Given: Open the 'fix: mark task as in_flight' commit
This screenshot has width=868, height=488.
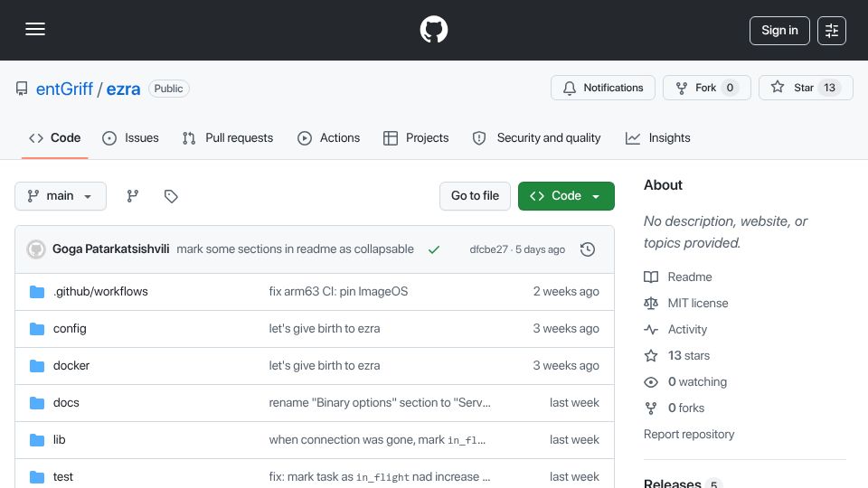Looking at the screenshot, I should (x=379, y=477).
